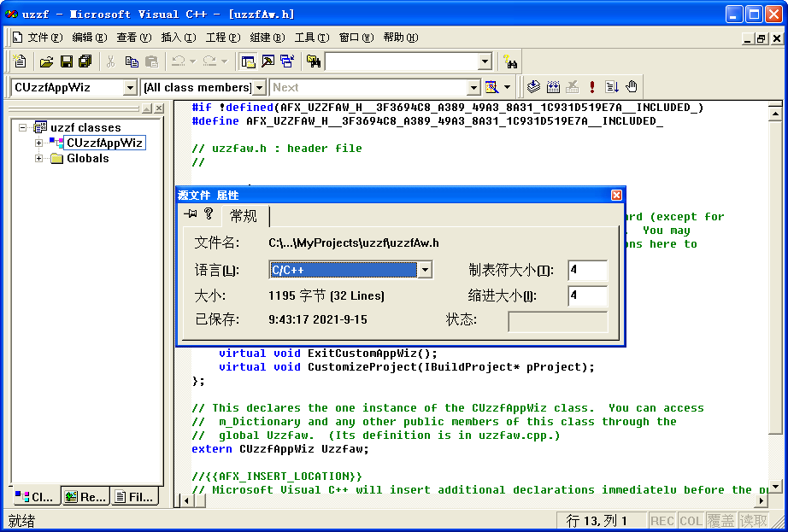Open the WizardBar actions arrow menu

tap(507, 87)
